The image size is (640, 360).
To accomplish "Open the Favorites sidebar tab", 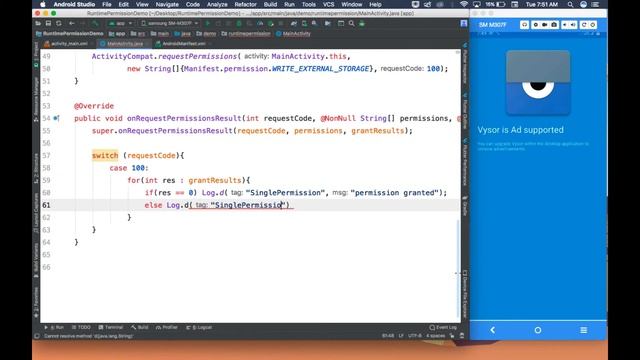I will point(36,302).
